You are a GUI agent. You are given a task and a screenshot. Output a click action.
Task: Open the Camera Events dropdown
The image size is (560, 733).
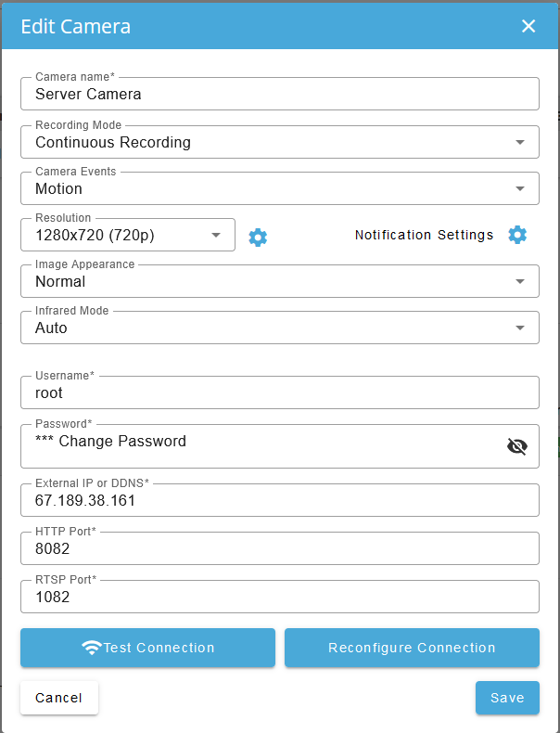pyautogui.click(x=280, y=188)
